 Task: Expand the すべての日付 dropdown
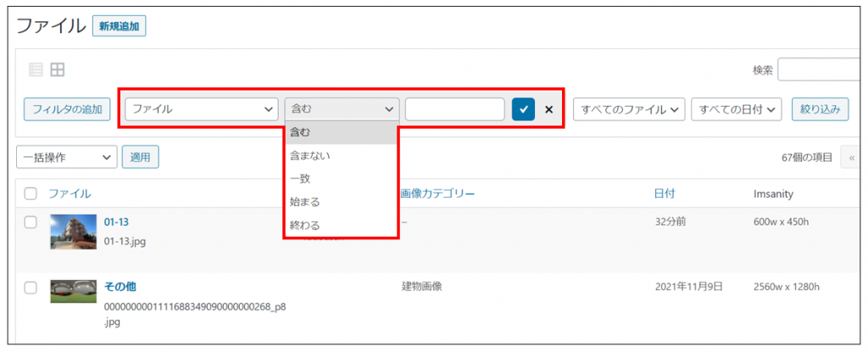(735, 109)
